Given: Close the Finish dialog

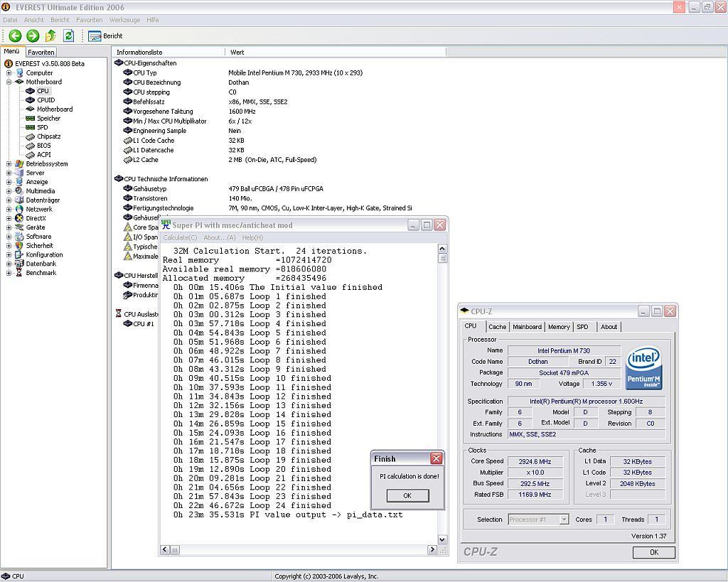Looking at the screenshot, I should 437,458.
